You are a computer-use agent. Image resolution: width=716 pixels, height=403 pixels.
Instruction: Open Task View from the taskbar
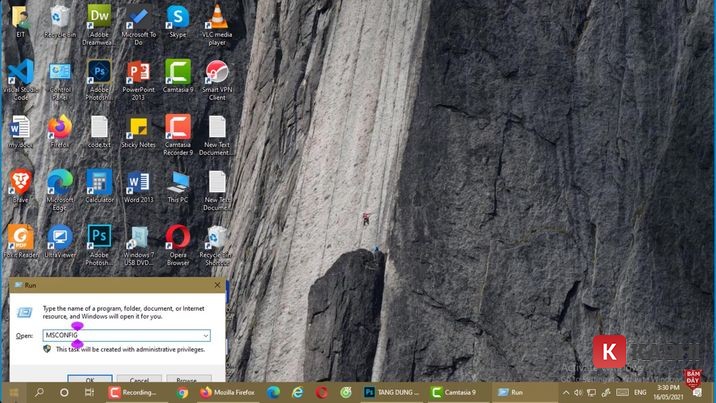(x=89, y=393)
